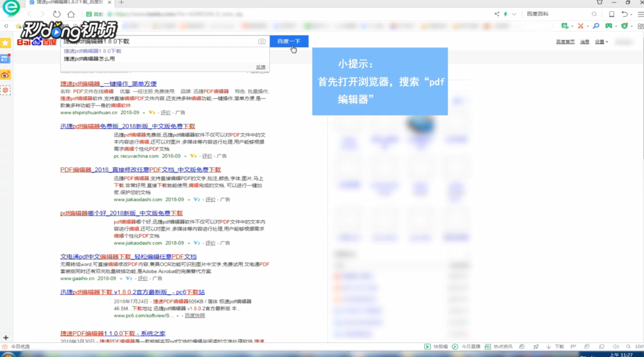Viewport: 644px width, 357px height.
Task: Click the undo closed tab icon
Action: coord(624,14)
